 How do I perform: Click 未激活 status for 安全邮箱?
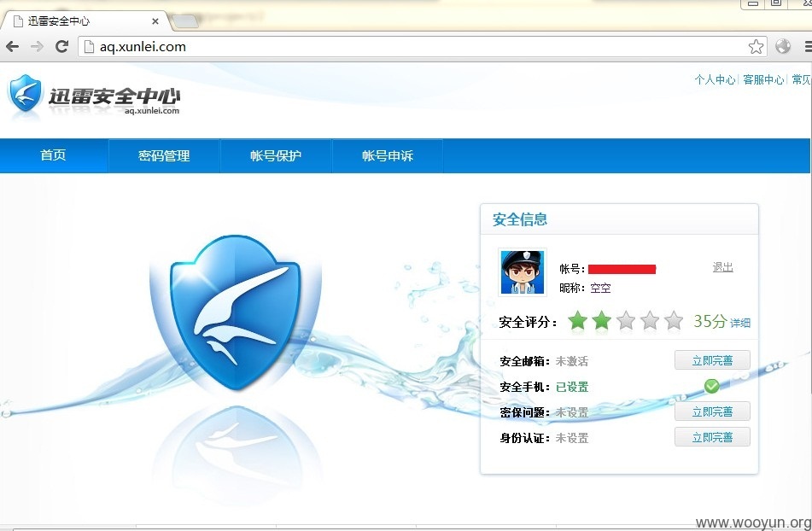[x=572, y=361]
